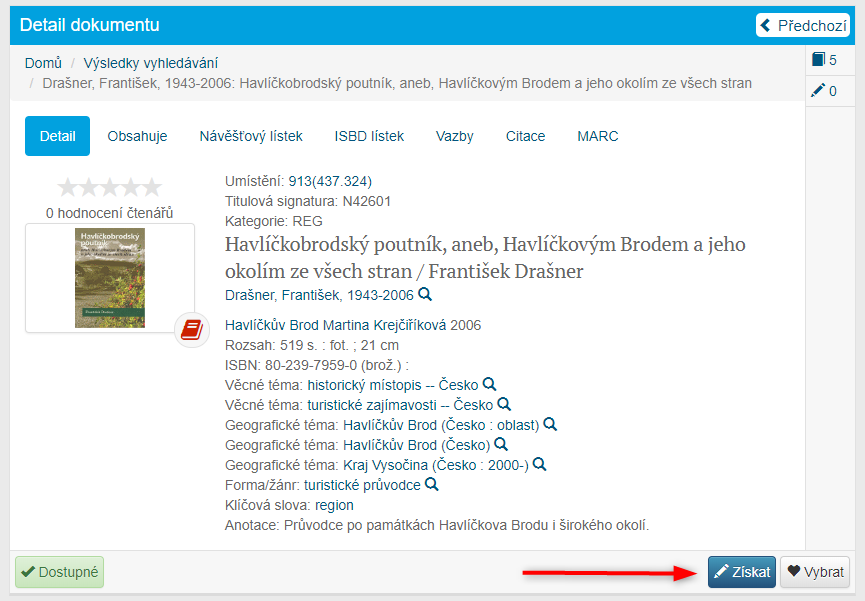
Task: Open the book count icon showing 5
Action: tap(825, 60)
